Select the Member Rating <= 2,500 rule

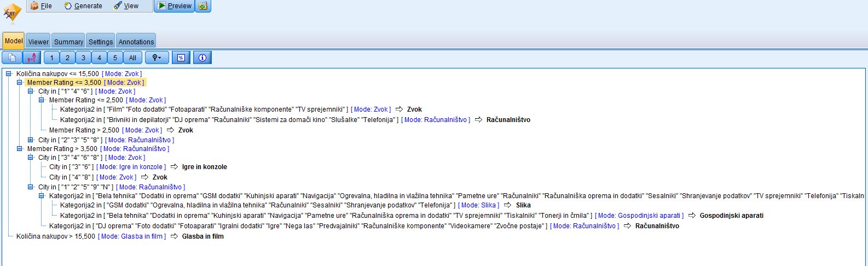tap(107, 100)
